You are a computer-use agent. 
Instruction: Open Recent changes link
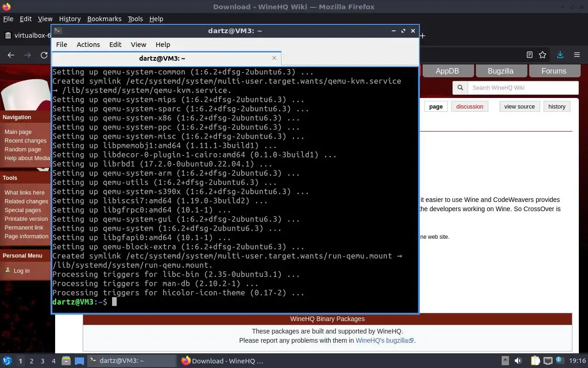pyautogui.click(x=25, y=141)
